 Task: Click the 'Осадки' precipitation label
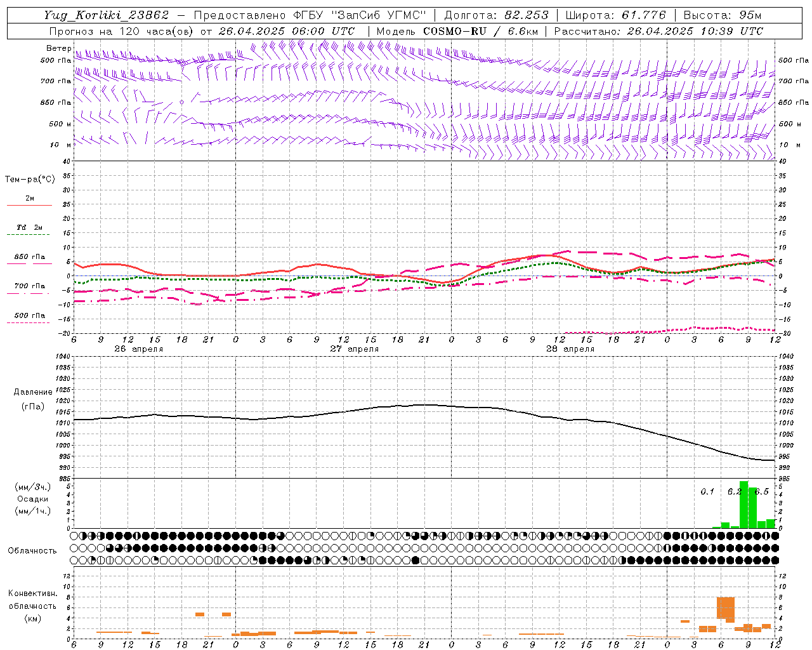pos(33,499)
